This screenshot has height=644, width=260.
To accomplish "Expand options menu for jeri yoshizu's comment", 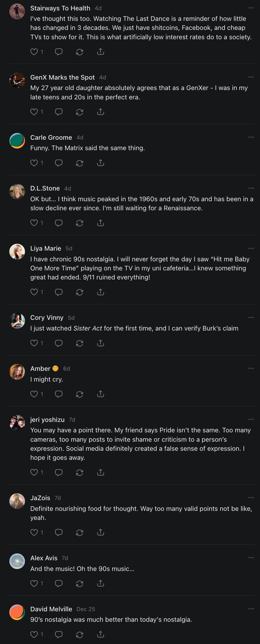I will click(251, 419).
